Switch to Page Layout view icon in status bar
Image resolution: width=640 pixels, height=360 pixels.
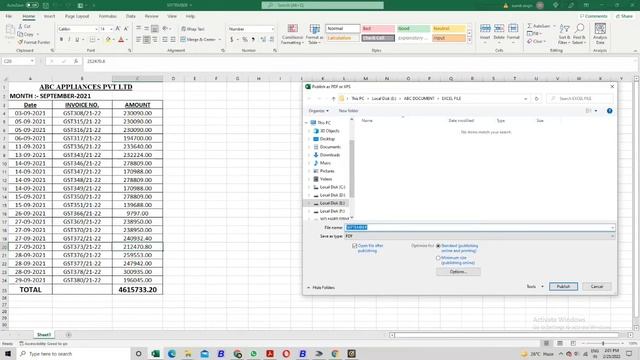(x=560, y=343)
